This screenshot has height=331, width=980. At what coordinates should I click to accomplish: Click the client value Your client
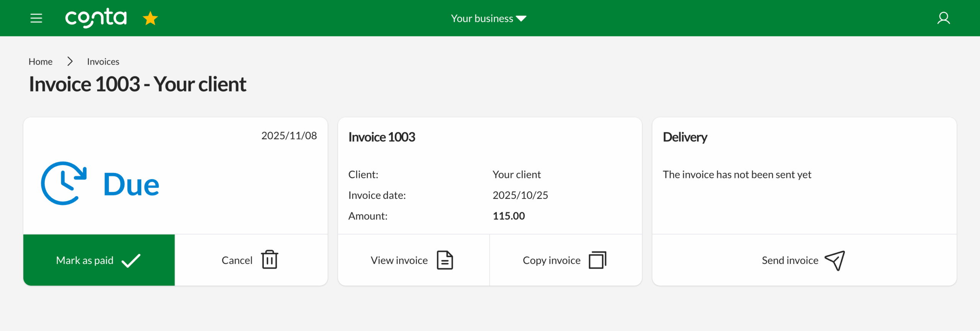(516, 174)
